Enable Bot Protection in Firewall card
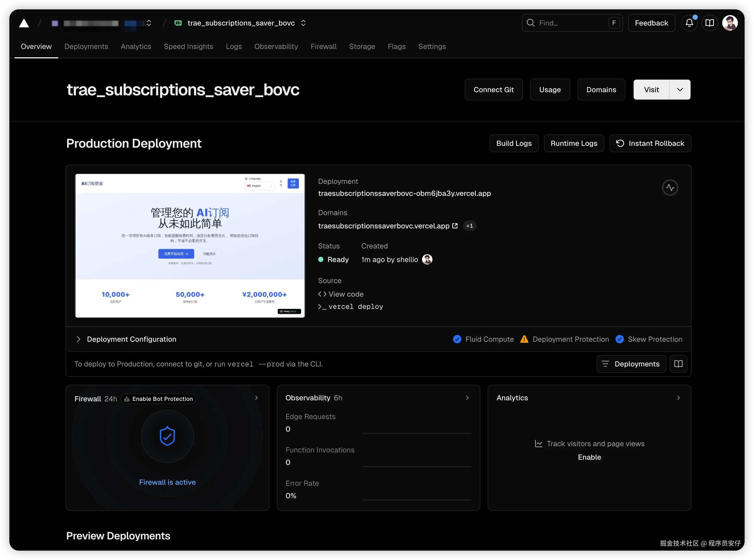The width and height of the screenshot is (754, 560). click(x=159, y=399)
